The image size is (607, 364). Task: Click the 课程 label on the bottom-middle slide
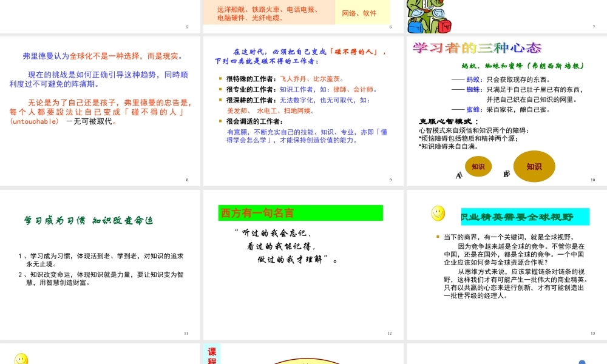click(x=212, y=356)
